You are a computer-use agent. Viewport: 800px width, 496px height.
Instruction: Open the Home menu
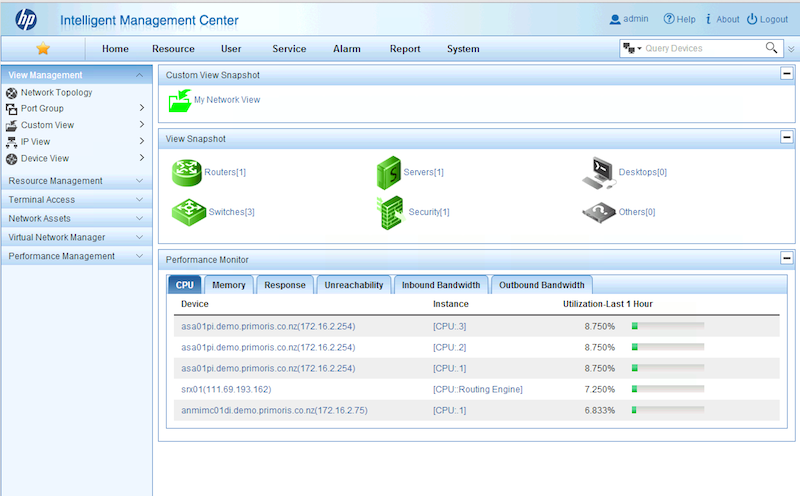tap(115, 49)
